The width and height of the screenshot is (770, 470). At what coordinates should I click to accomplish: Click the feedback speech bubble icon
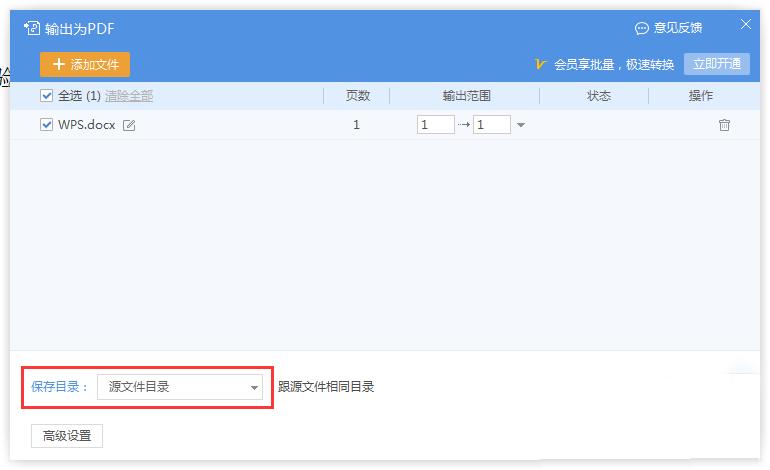tap(641, 28)
